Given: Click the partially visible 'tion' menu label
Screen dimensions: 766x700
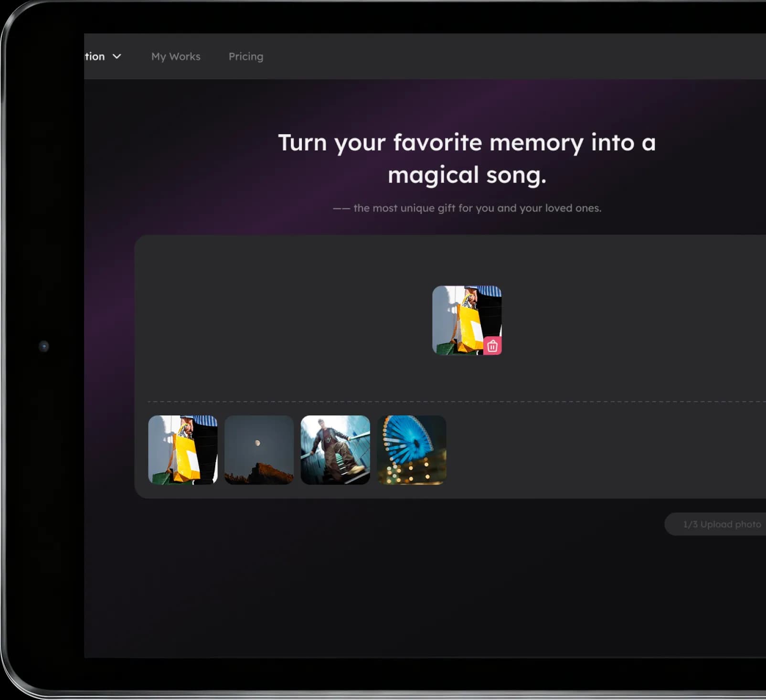Looking at the screenshot, I should [95, 56].
